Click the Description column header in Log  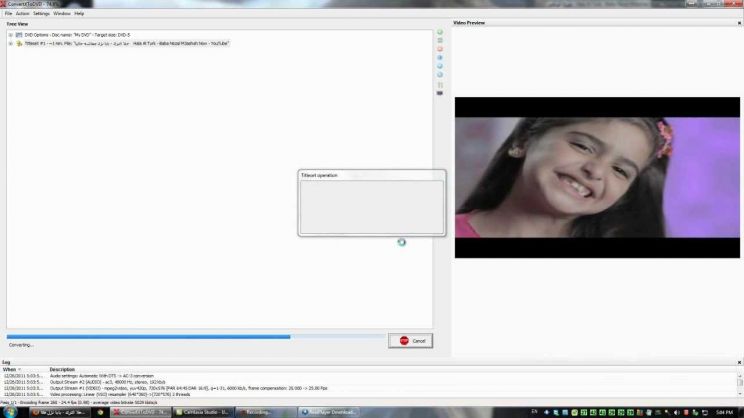(x=62, y=370)
